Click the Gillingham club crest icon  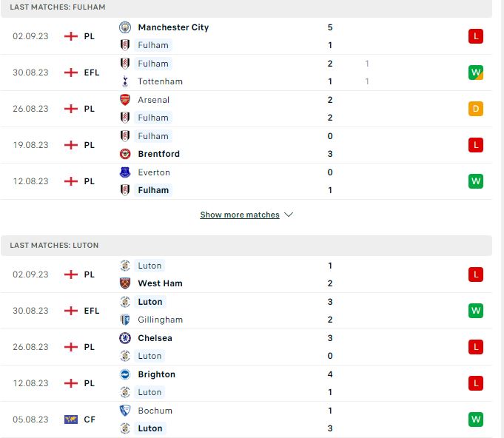pyautogui.click(x=125, y=320)
